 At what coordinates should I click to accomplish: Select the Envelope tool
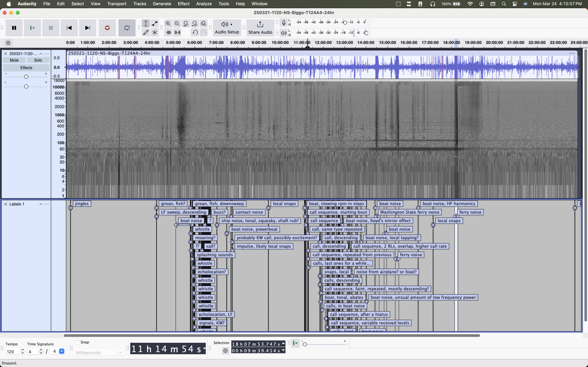click(x=155, y=24)
